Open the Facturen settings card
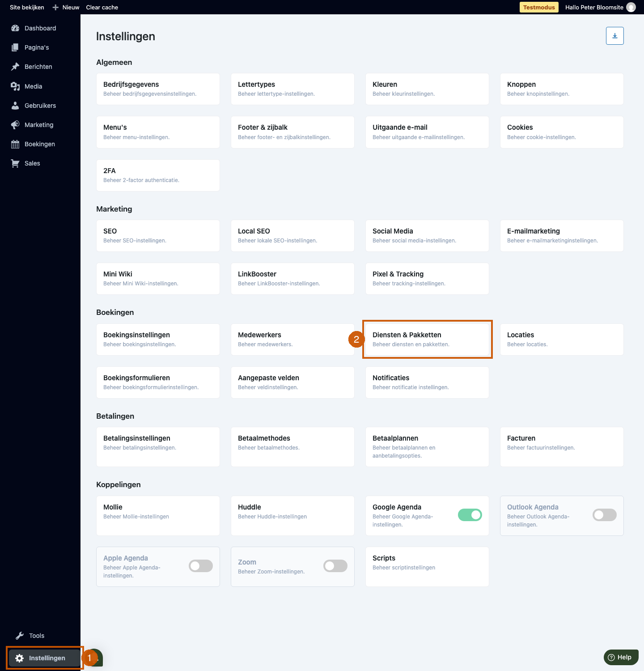 pyautogui.click(x=562, y=447)
